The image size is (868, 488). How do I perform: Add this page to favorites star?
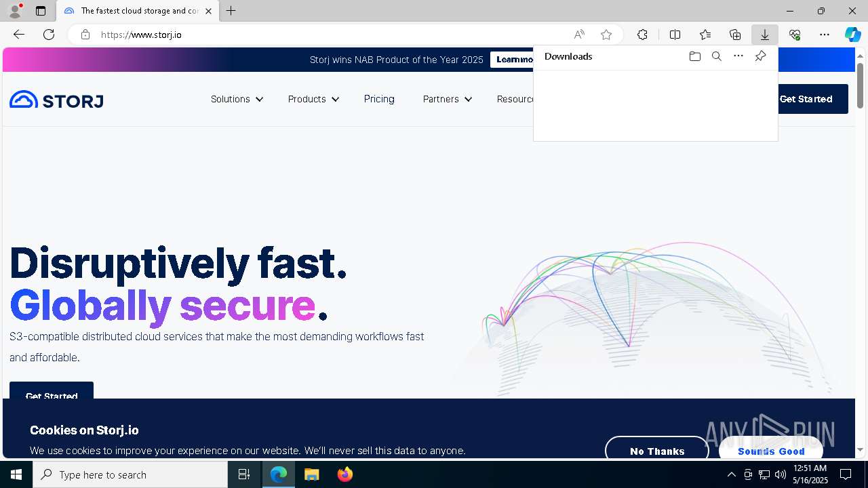point(606,35)
